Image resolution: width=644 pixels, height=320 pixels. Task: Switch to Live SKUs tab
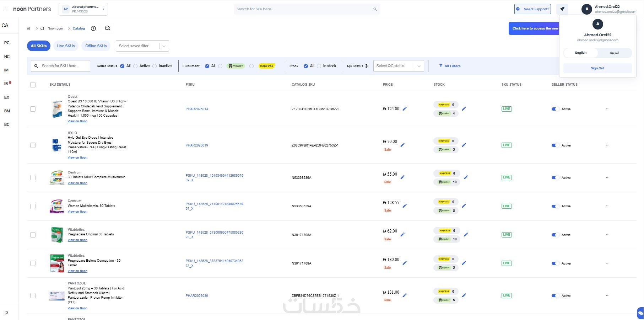pos(66,46)
